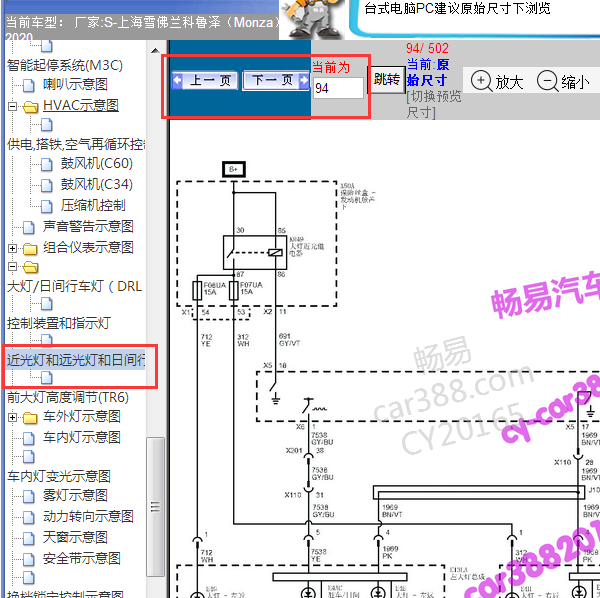Open 安全带示意图 item
600x598 pixels.
point(82,559)
